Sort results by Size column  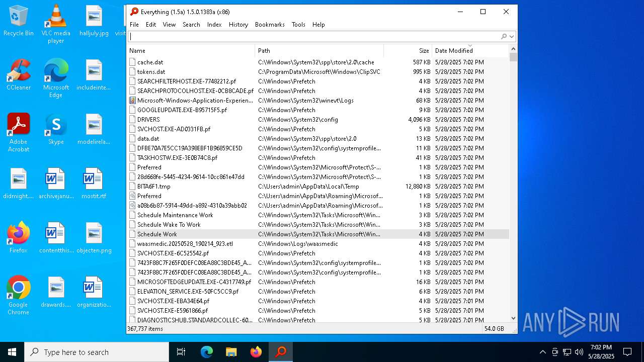click(x=407, y=50)
